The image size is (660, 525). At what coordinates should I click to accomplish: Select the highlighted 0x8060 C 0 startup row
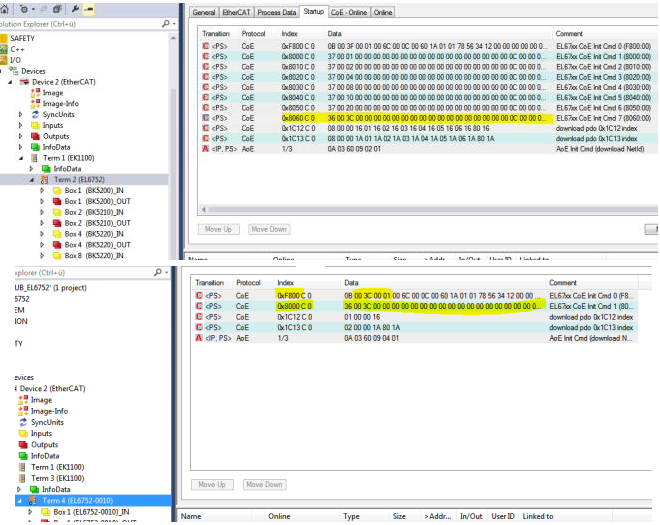point(427,118)
